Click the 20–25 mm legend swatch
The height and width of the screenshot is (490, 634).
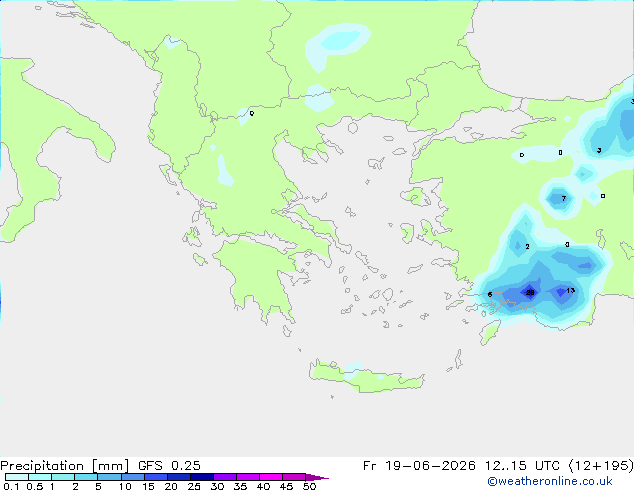[x=178, y=477]
